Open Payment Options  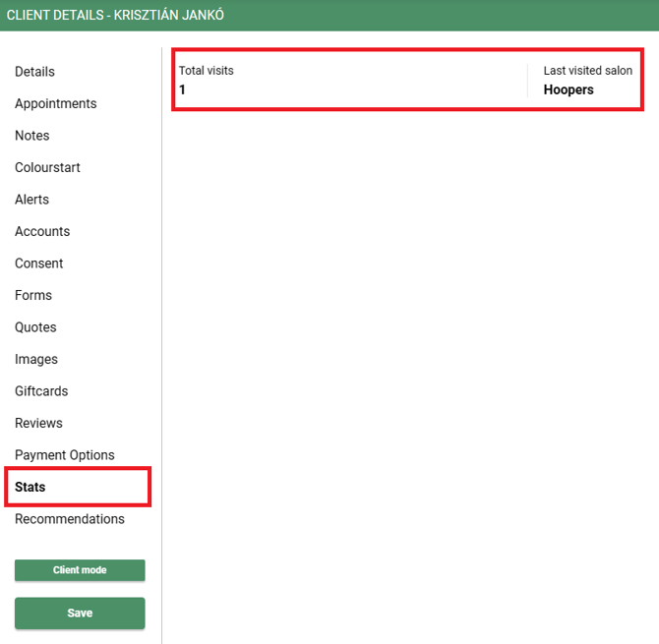[x=65, y=455]
